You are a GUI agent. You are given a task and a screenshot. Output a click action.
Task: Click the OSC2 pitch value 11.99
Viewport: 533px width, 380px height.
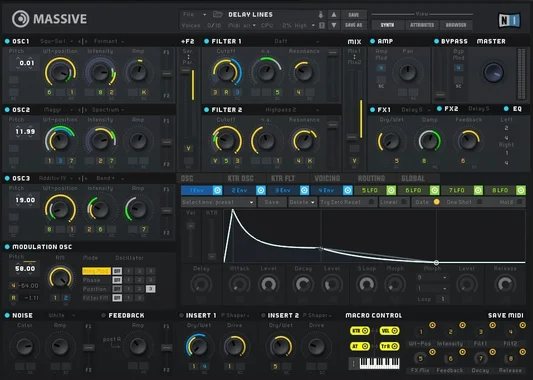tap(25, 132)
